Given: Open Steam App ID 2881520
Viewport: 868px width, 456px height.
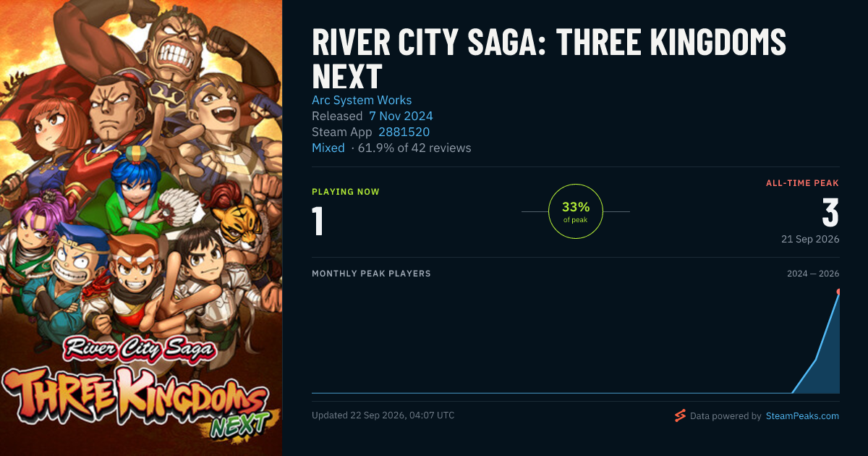Looking at the screenshot, I should [404, 132].
